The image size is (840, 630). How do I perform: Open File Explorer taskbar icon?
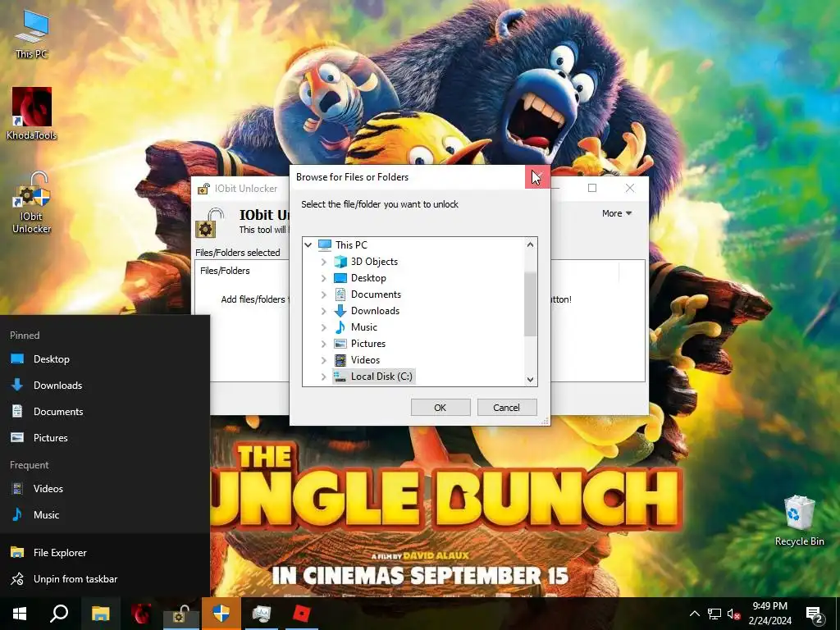coord(100,614)
